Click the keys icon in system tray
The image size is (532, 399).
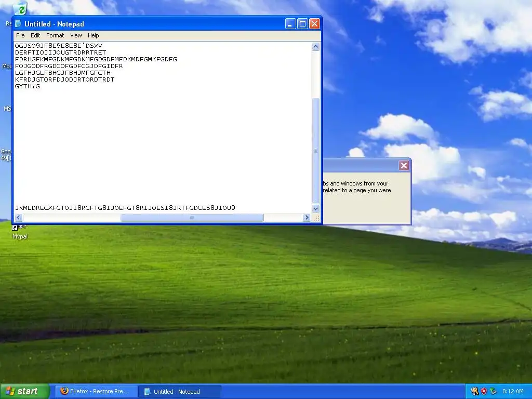(475, 392)
